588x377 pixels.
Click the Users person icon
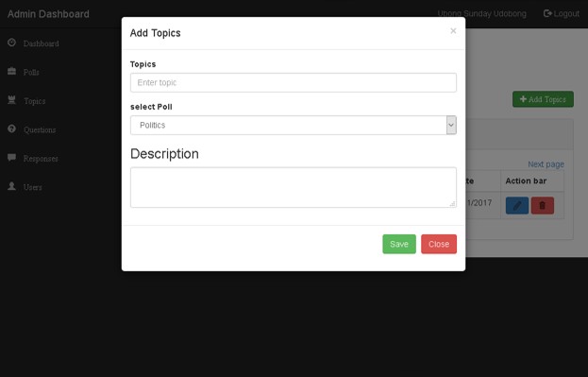tap(11, 186)
